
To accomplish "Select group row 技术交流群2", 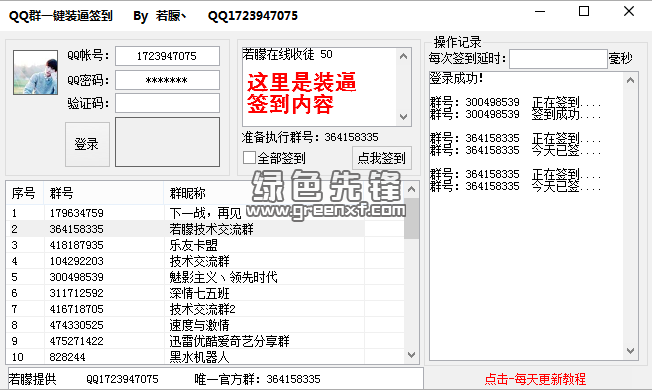I will click(x=205, y=309).
